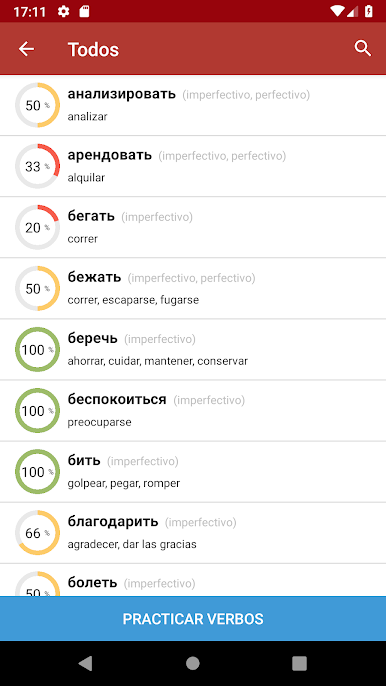This screenshot has height=686, width=386.
Task: Select the partially visible болеть row
Action: pyautogui.click(x=193, y=580)
